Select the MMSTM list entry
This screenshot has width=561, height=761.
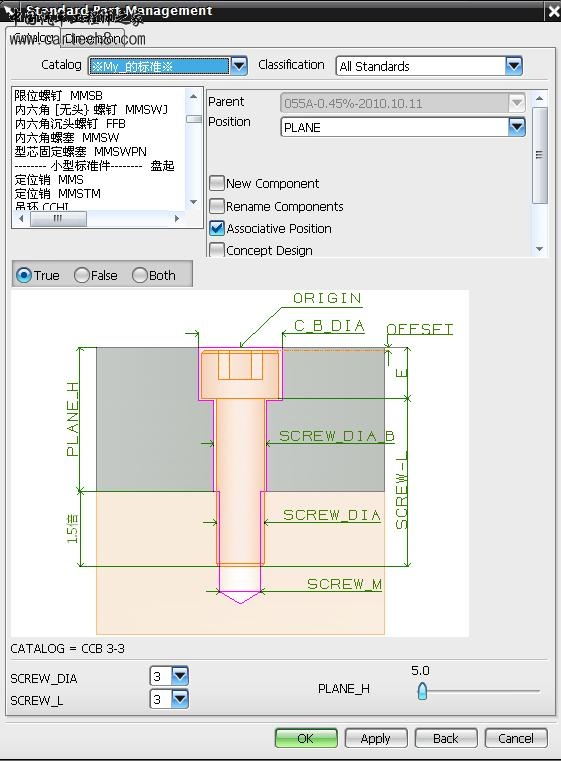tap(58, 194)
